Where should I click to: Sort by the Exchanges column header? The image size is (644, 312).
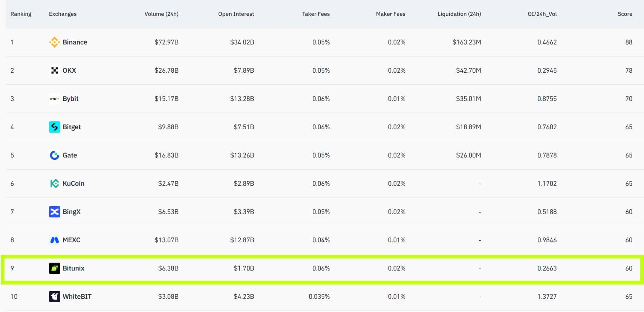click(x=63, y=14)
